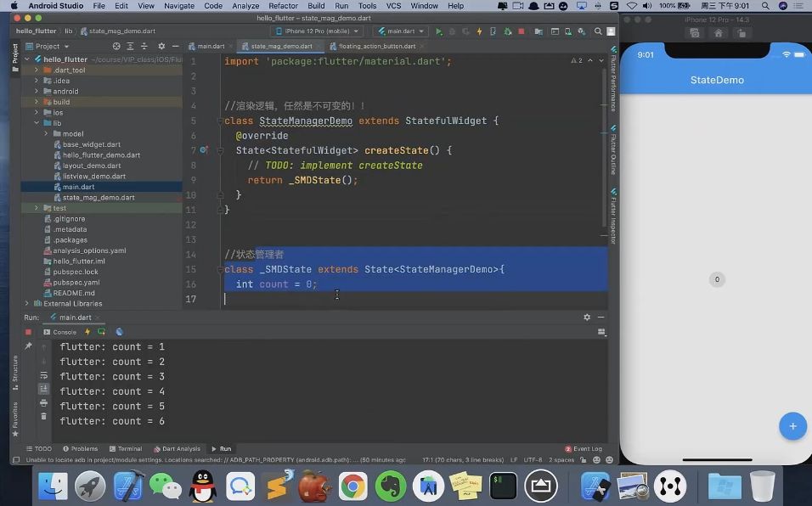The width and height of the screenshot is (812, 506).
Task: Expand the ios folder
Action: pos(37,112)
